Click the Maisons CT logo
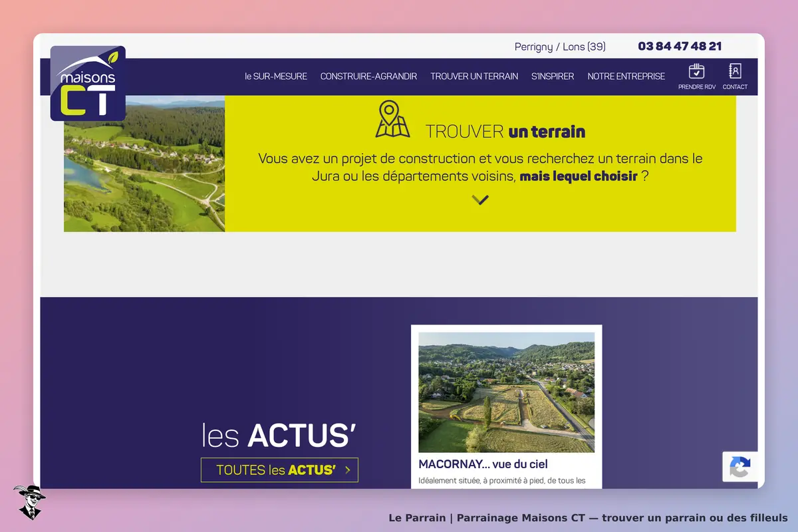 click(88, 83)
